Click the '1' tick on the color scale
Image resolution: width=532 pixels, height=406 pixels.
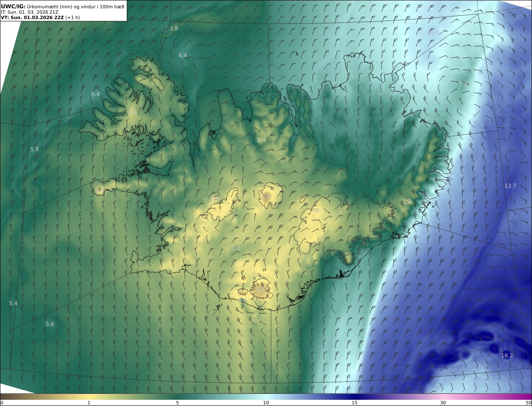pos(89,403)
